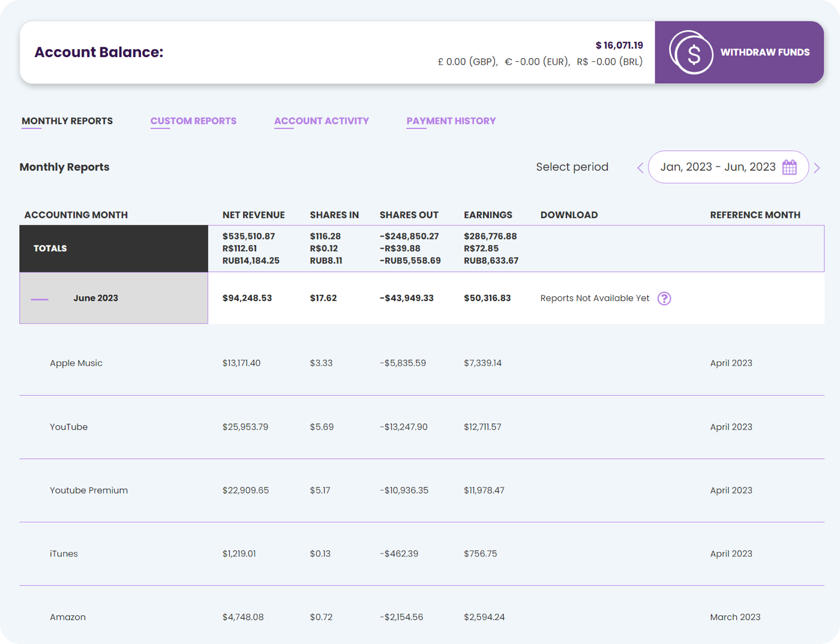Viewport: 840px width, 644px height.
Task: Click the question mark help icon for June reports
Action: point(664,298)
